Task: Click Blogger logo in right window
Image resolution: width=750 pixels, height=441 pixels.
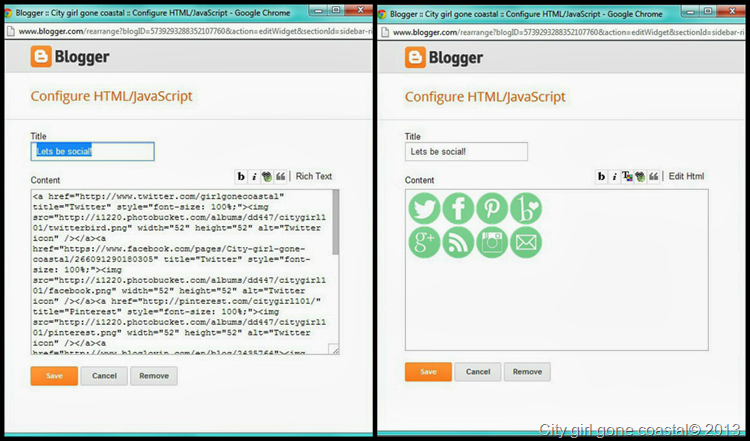Action: tap(444, 57)
